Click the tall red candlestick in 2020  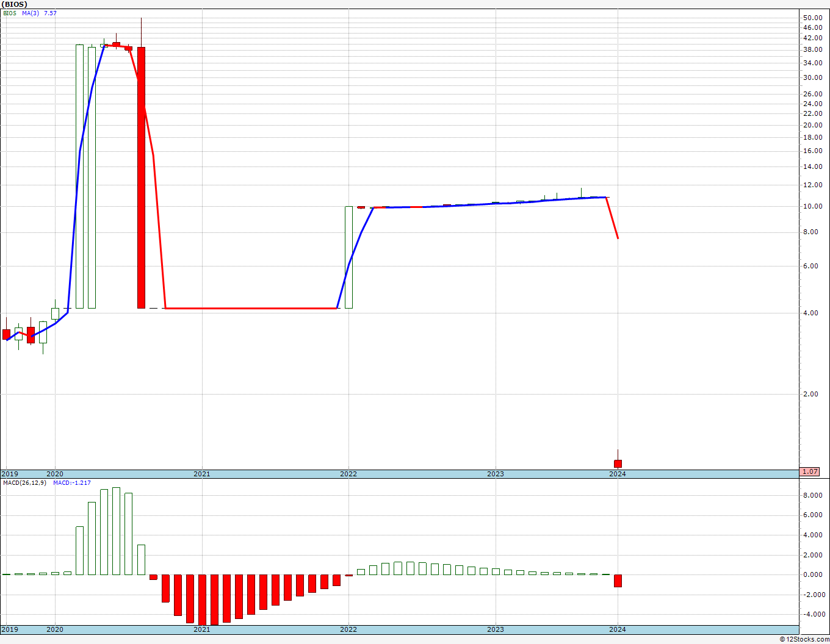[141, 177]
